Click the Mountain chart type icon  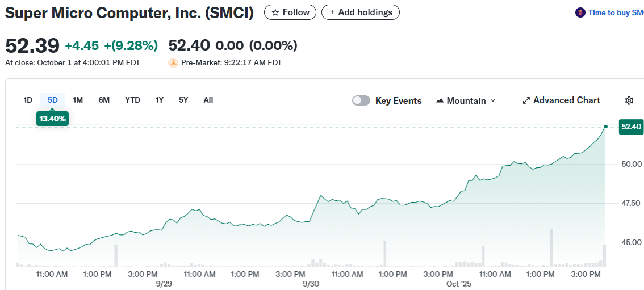click(x=440, y=100)
